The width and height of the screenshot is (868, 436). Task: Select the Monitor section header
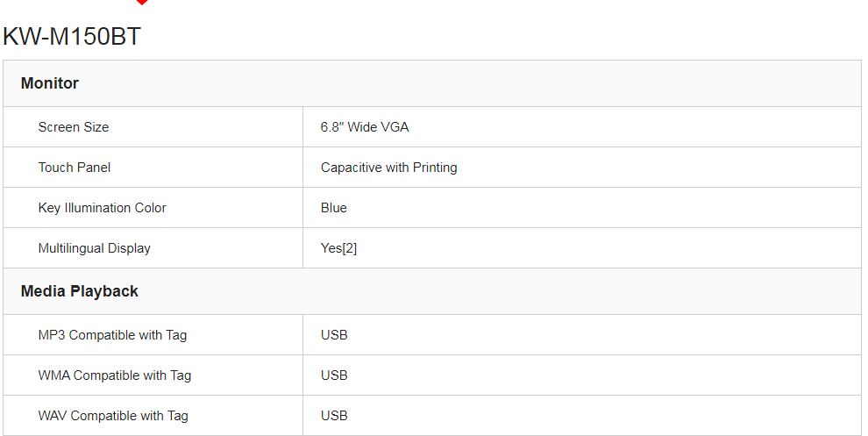(431, 83)
